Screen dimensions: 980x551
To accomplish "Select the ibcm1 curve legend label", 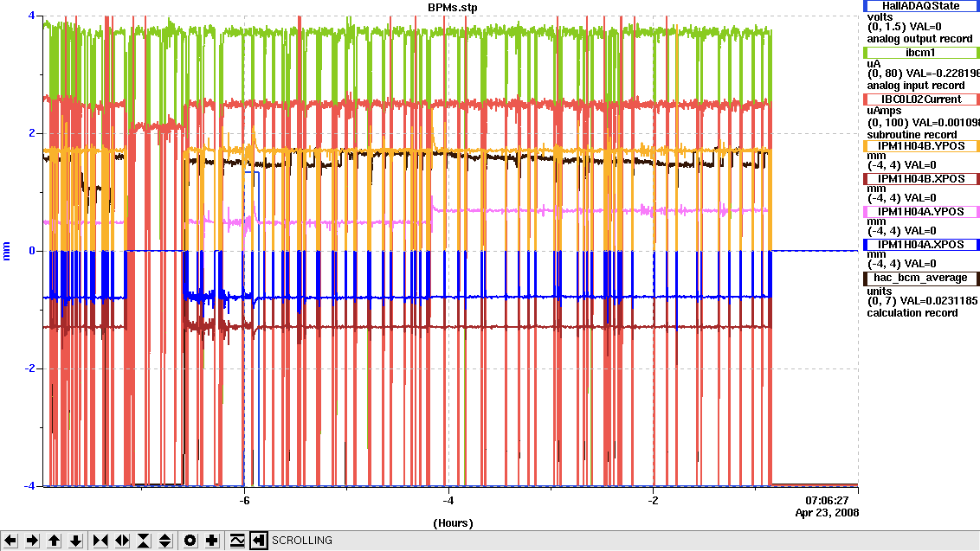I will point(920,53).
